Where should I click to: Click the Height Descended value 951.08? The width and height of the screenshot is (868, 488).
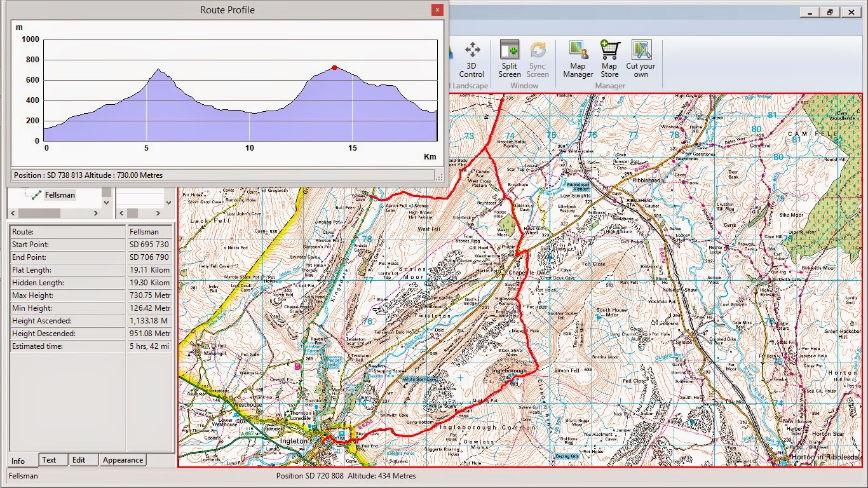[x=149, y=334]
